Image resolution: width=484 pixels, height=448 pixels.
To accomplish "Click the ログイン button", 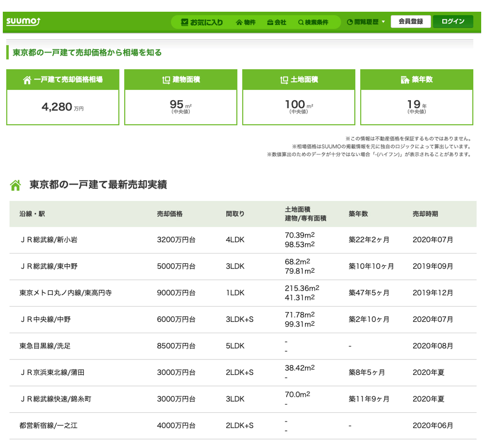I will 453,21.
